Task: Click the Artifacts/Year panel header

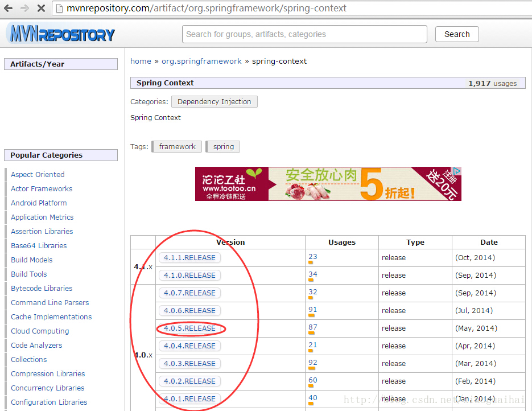Action: point(61,64)
